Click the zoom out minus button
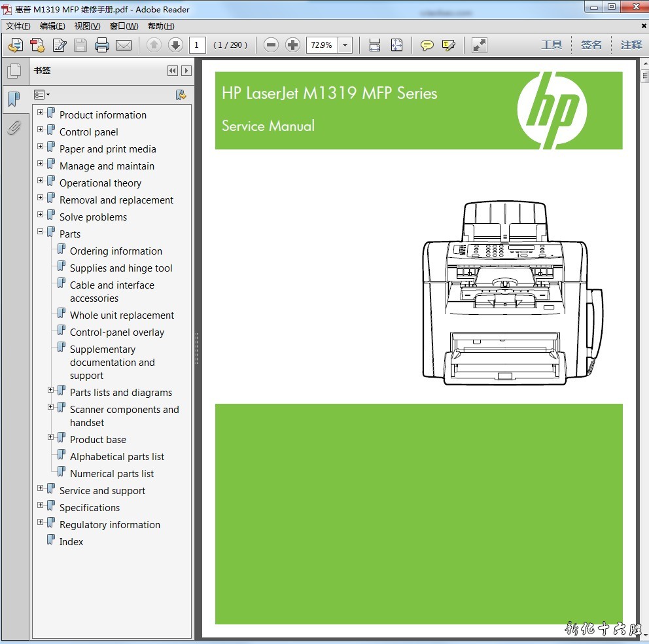The image size is (649, 644). point(272,45)
